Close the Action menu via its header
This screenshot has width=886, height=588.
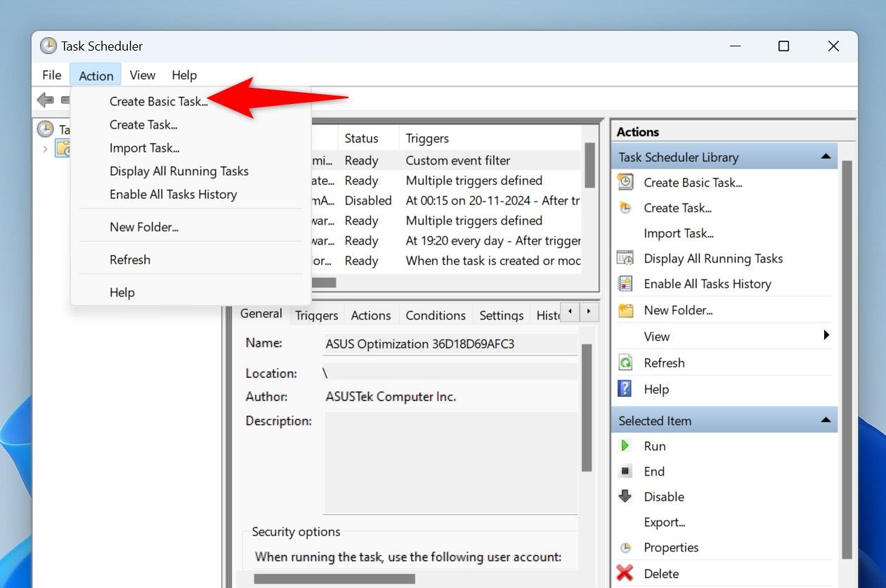96,75
